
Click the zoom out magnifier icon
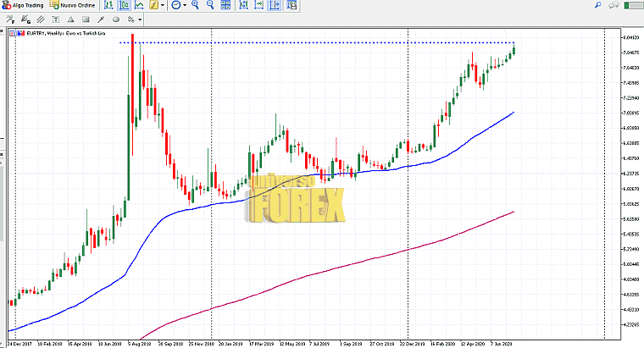pos(208,5)
